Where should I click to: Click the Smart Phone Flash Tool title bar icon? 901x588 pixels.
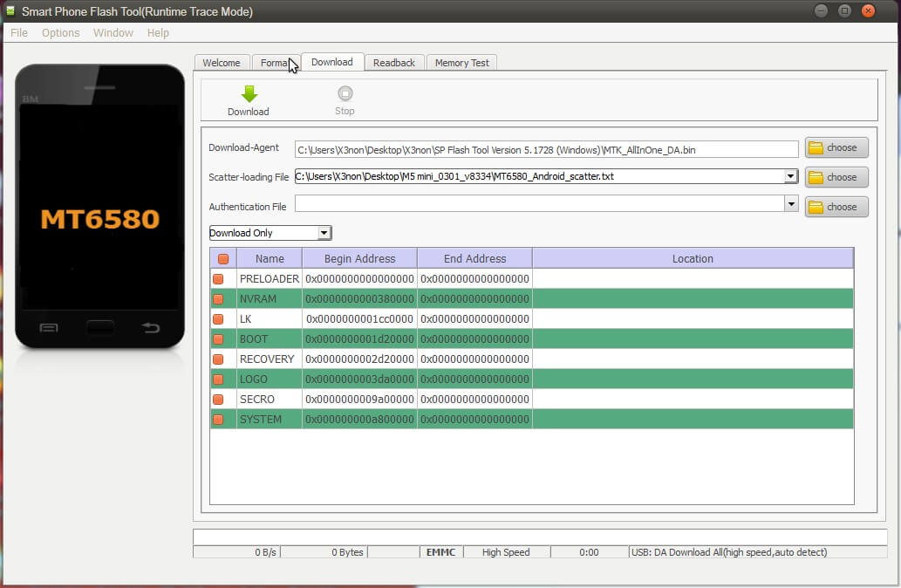10,11
